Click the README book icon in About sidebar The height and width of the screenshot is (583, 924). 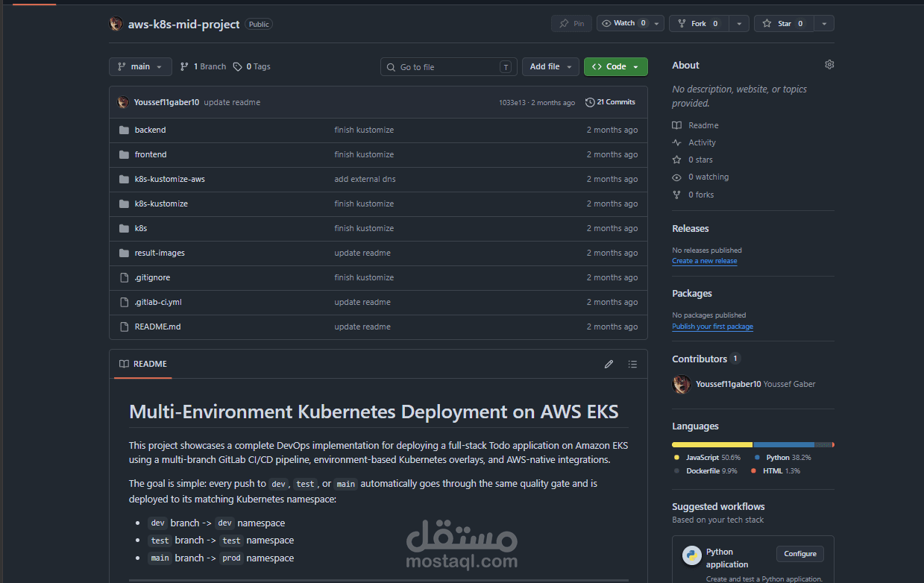click(676, 125)
